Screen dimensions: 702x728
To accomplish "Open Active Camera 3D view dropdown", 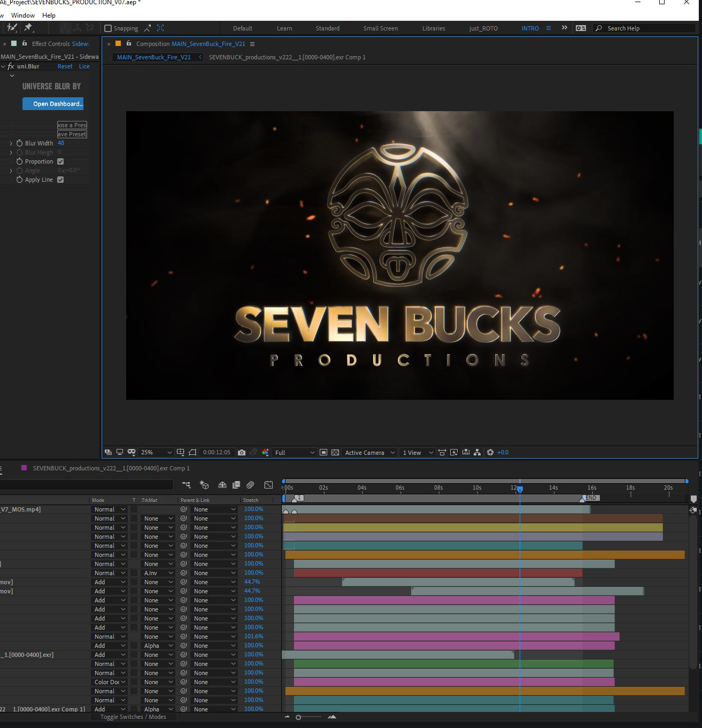I will 369,452.
